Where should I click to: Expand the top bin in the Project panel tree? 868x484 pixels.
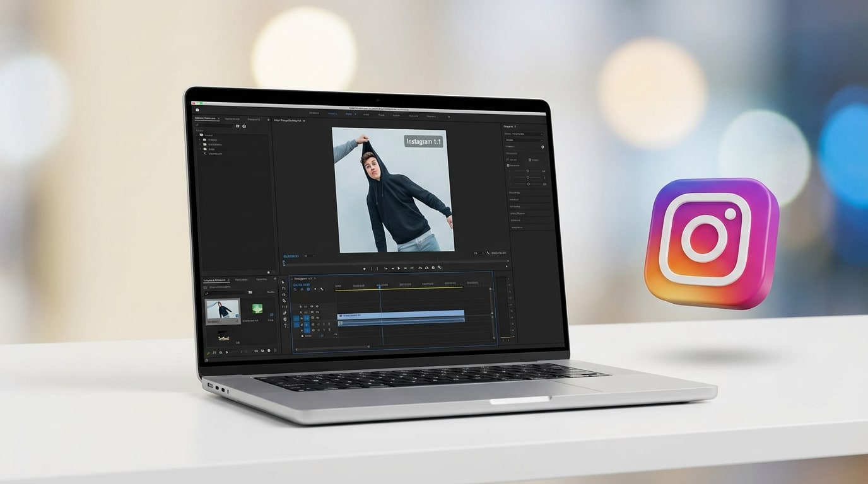click(x=197, y=135)
